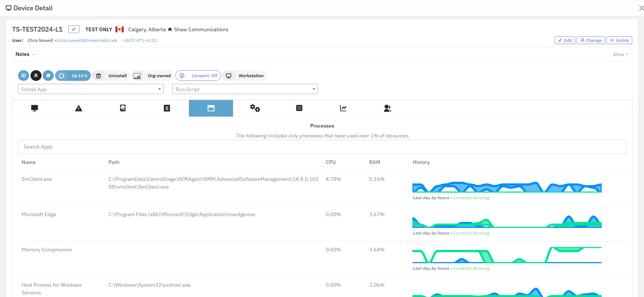Click the Calgary, Alberta location text
The image size is (644, 297).
(x=147, y=29)
